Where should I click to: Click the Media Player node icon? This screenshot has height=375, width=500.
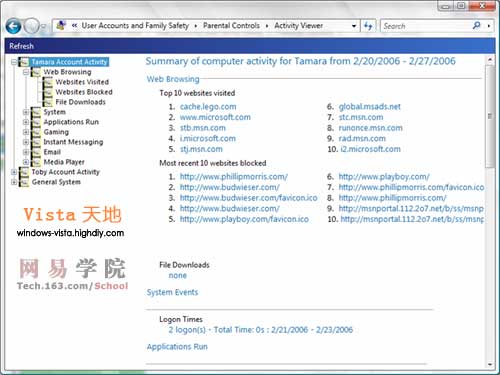(36, 162)
